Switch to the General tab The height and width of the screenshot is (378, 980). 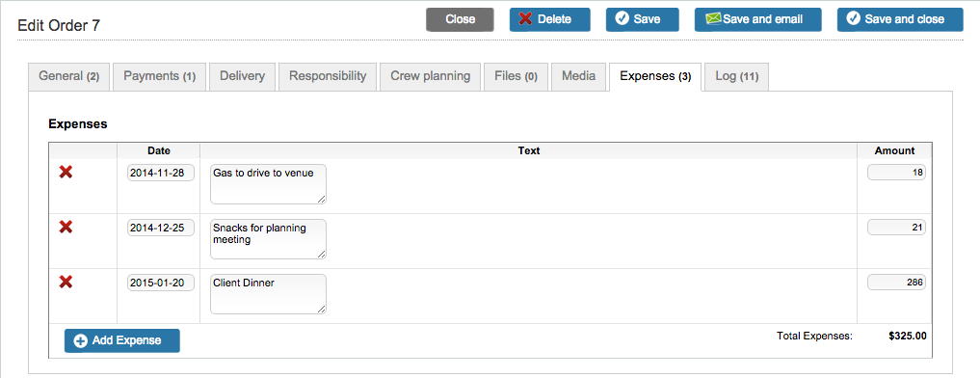pyautogui.click(x=68, y=76)
